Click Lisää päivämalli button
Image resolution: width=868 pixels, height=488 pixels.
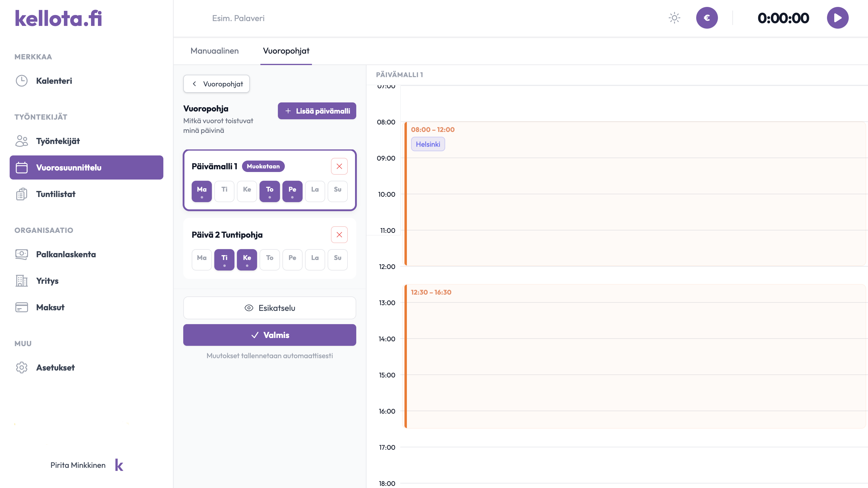[317, 111]
